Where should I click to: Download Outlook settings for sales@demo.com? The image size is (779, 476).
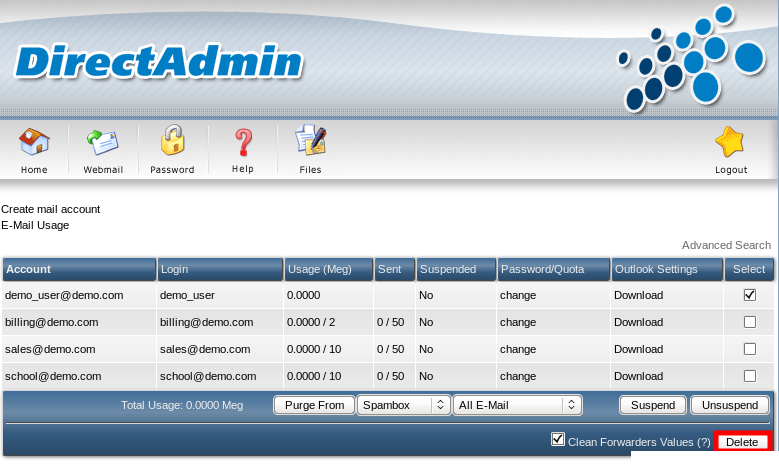[x=638, y=349]
